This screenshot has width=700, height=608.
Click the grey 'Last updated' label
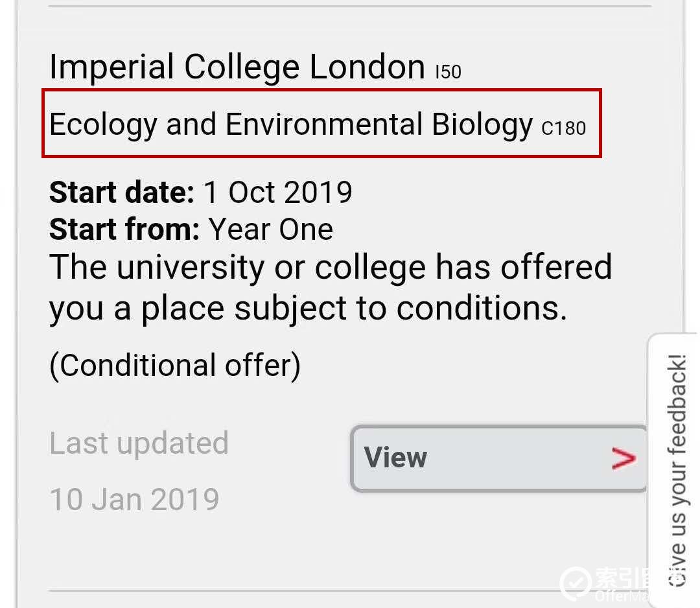coord(139,443)
